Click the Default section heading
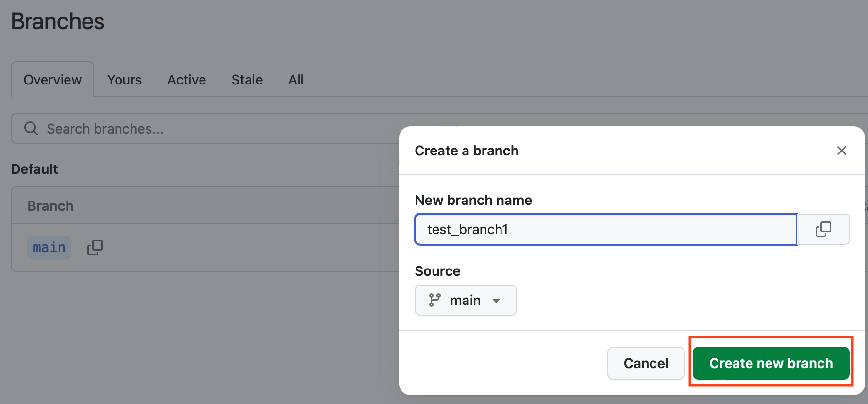The height and width of the screenshot is (404, 868). pos(34,169)
